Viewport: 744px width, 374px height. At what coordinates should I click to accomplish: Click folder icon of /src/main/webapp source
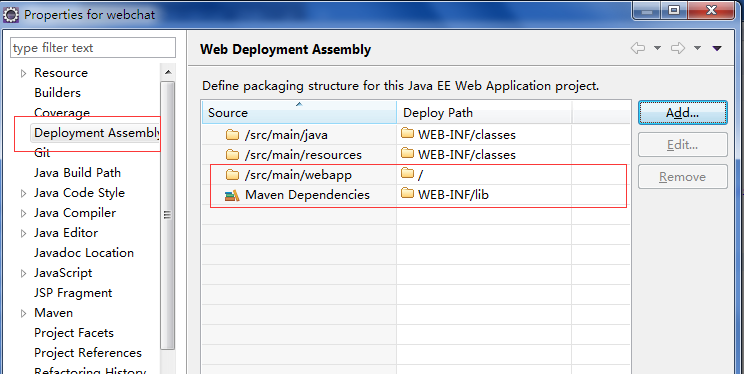click(232, 175)
